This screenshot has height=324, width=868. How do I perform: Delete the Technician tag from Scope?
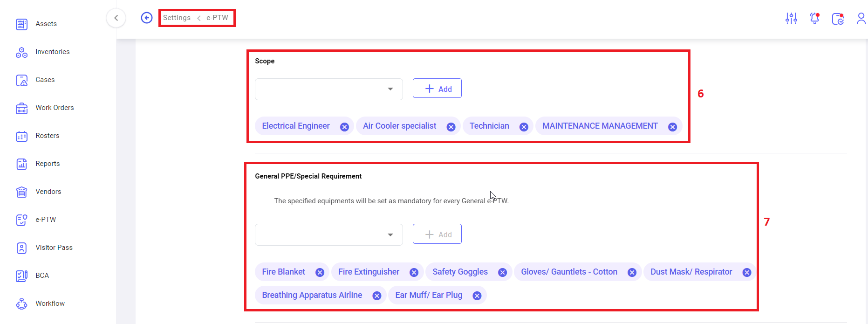pyautogui.click(x=524, y=127)
